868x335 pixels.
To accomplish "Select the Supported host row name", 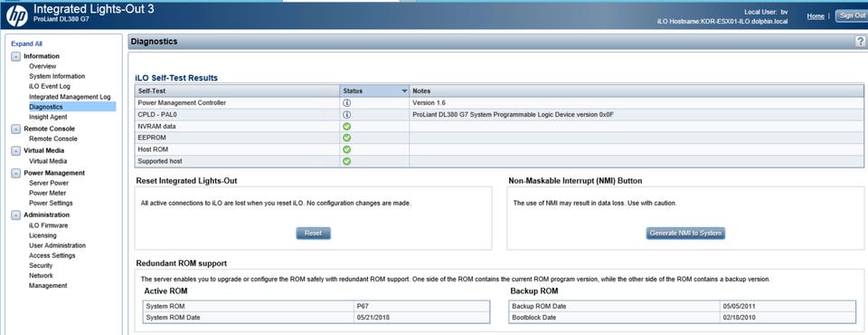I will pyautogui.click(x=159, y=161).
